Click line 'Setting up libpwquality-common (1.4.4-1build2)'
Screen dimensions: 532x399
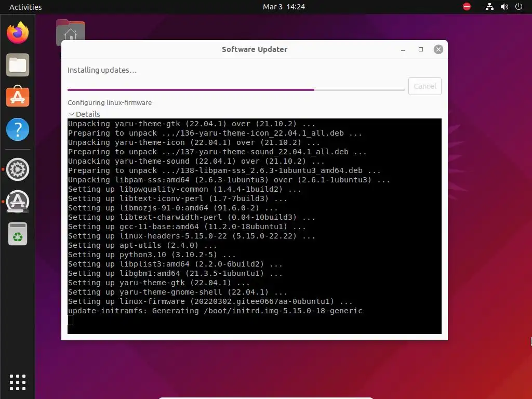tap(184, 189)
